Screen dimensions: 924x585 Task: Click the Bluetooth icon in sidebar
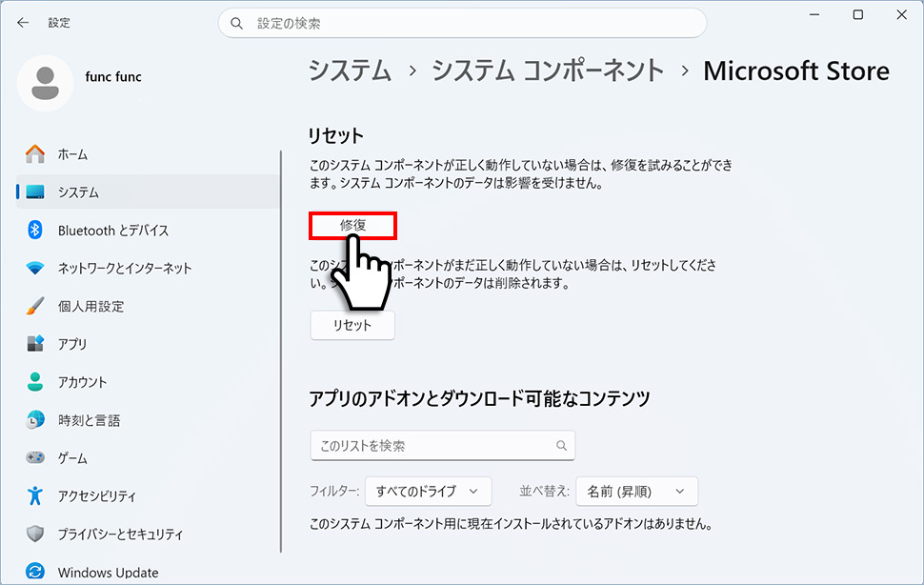[x=35, y=230]
